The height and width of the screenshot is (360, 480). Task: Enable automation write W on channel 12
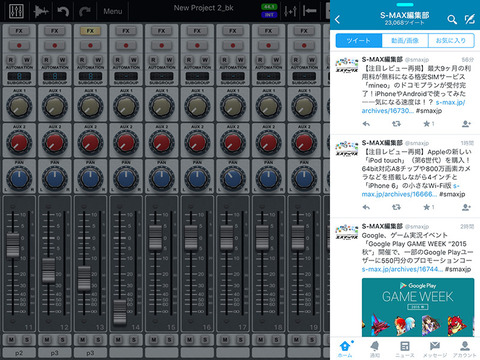(x=62, y=60)
